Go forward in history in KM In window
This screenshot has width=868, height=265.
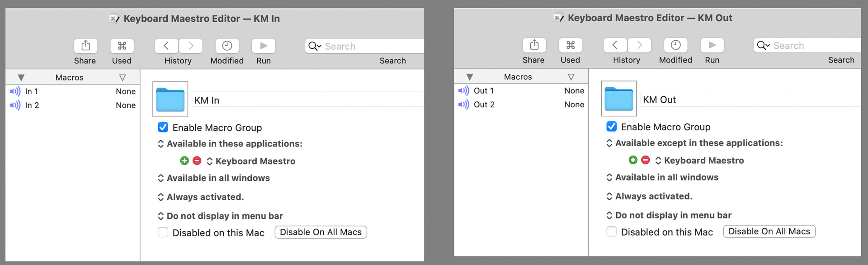(191, 46)
